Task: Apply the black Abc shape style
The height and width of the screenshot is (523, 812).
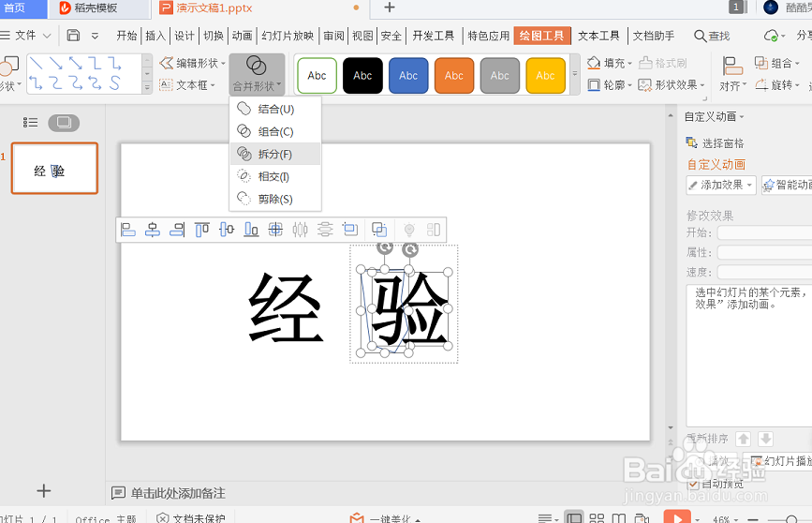Action: [x=362, y=76]
